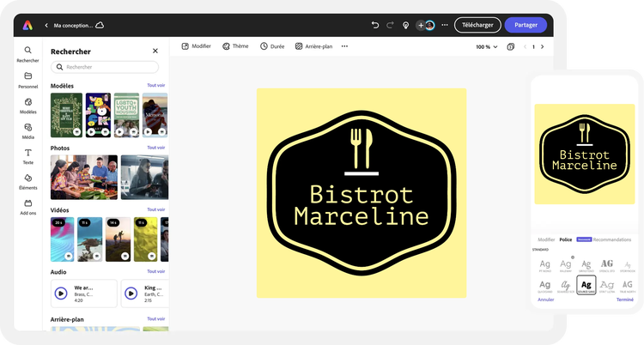Open the Arrière-plan toolbar option

coord(313,46)
